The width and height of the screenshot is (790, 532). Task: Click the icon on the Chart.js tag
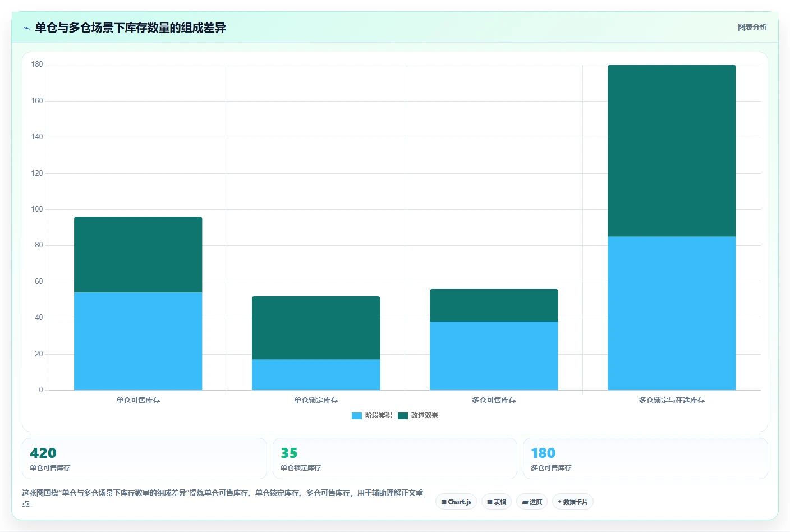[x=444, y=502]
